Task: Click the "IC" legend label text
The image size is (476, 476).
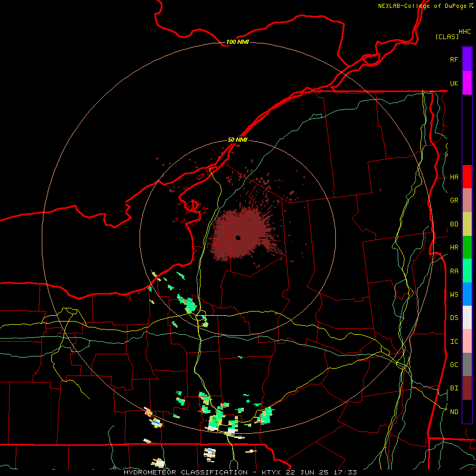Action: [x=454, y=342]
